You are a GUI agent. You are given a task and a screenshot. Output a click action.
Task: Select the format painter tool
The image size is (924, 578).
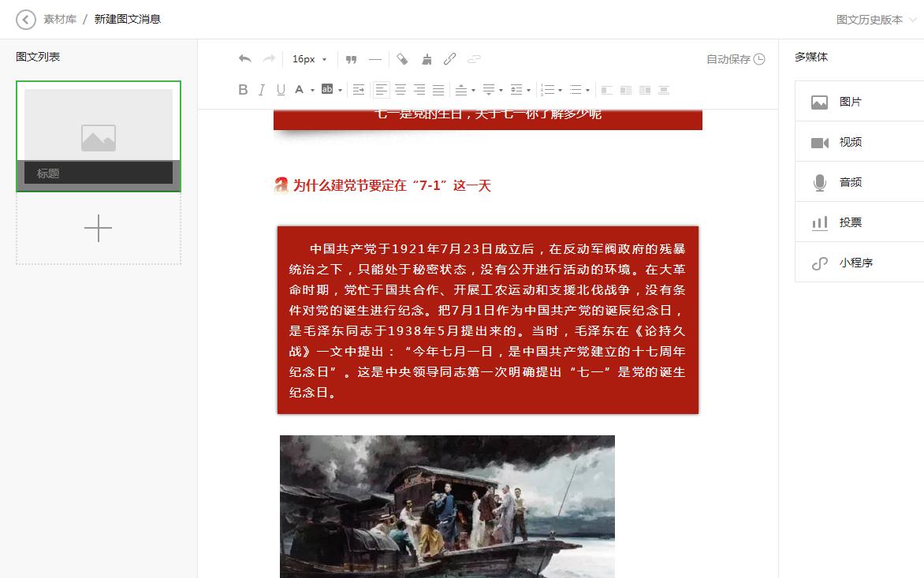(426, 58)
